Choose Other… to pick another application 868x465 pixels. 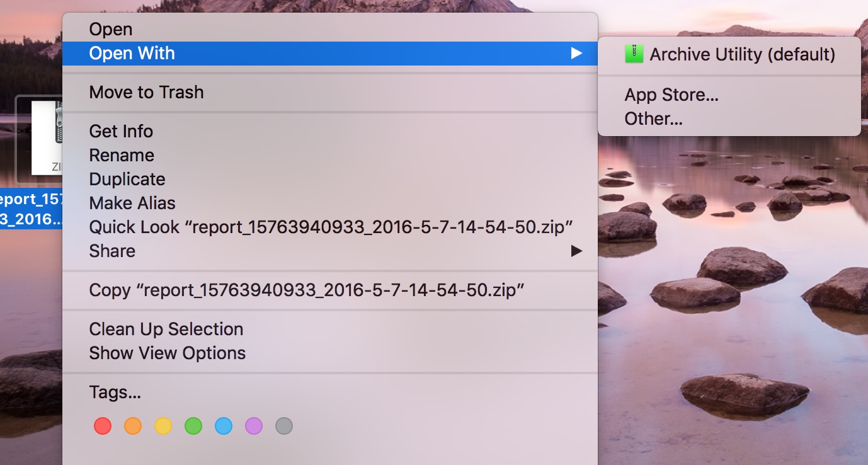click(653, 119)
